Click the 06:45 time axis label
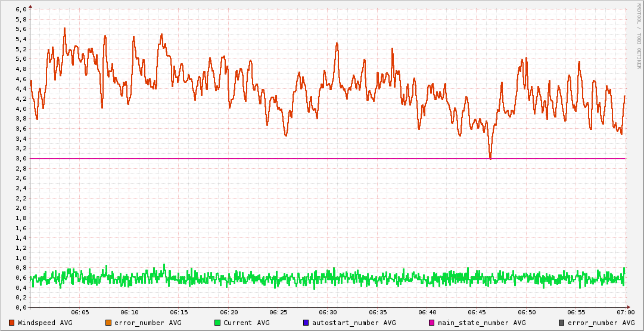This screenshot has width=644, height=331. [x=477, y=313]
